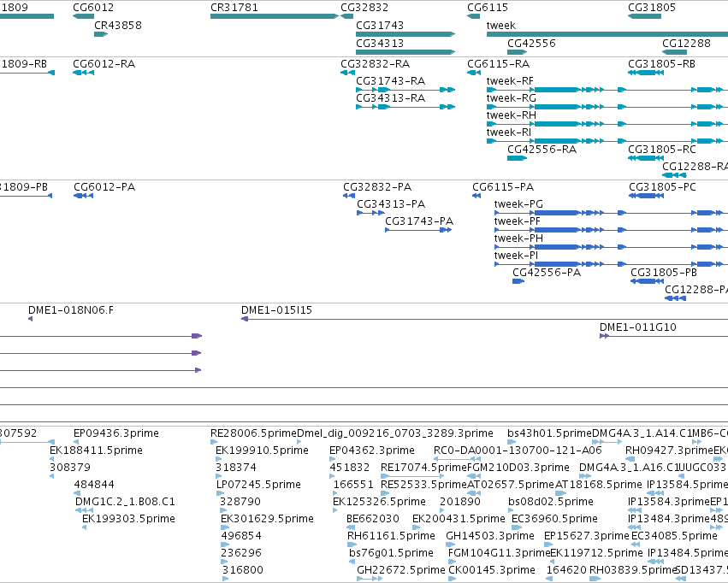This screenshot has height=583, width=728.
Task: Click transcript CG42556-RA
Action: point(518,158)
